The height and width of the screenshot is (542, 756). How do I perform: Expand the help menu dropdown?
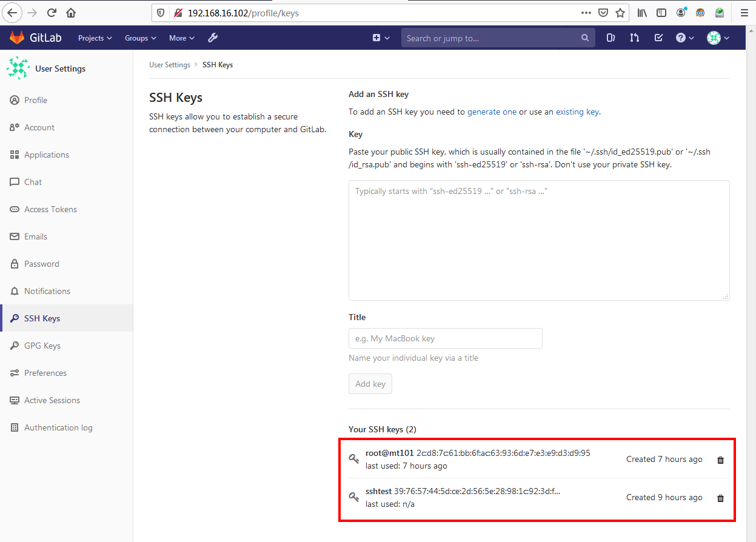tap(684, 38)
